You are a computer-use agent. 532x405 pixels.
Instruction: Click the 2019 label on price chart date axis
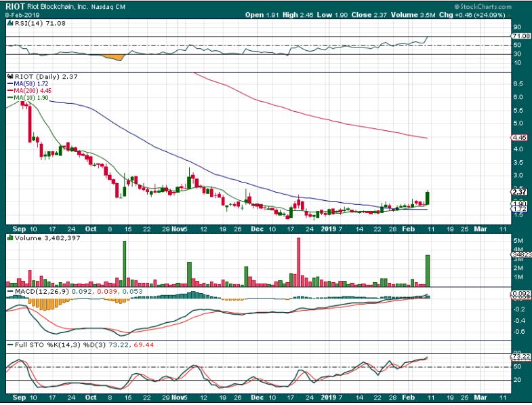pyautogui.click(x=329, y=229)
